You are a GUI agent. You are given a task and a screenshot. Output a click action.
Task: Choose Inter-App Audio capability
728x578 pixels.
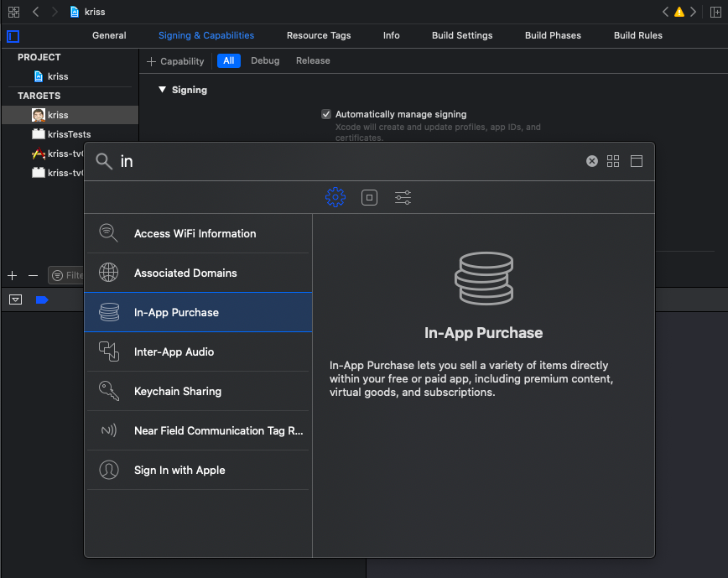(x=198, y=351)
